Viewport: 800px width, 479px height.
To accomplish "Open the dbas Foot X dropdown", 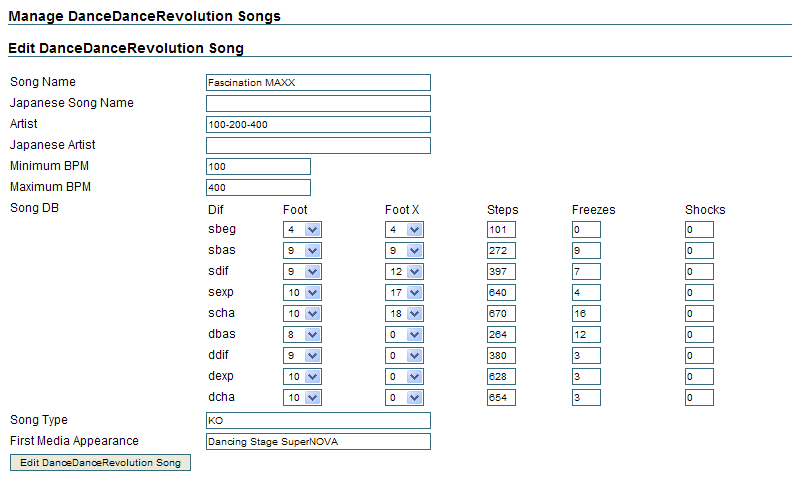I will (x=404, y=335).
